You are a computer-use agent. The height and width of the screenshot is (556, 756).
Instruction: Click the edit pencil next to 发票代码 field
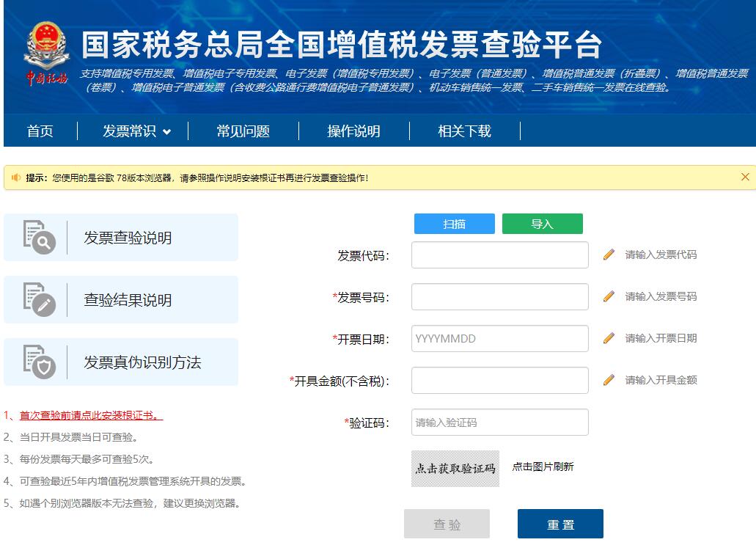point(608,255)
